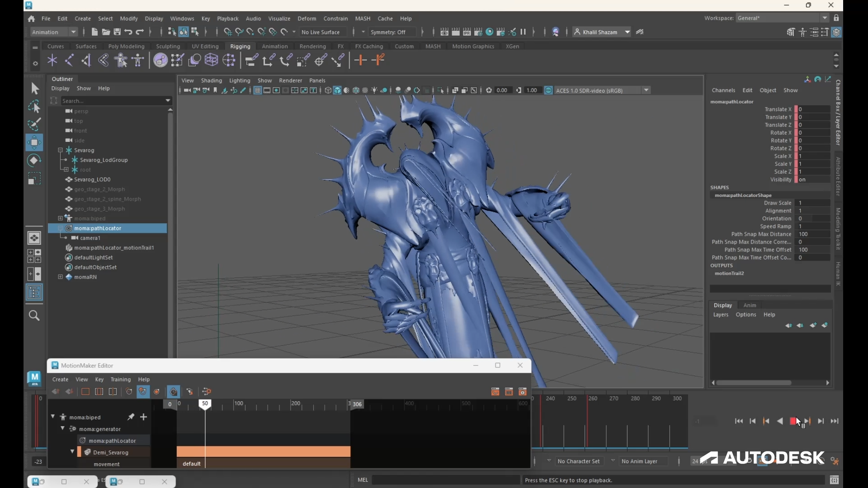Go to start of playback range
The width and height of the screenshot is (868, 488).
pos(739,421)
